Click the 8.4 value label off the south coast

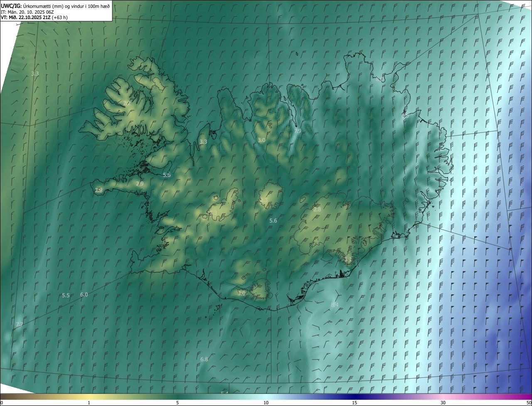tap(335, 305)
